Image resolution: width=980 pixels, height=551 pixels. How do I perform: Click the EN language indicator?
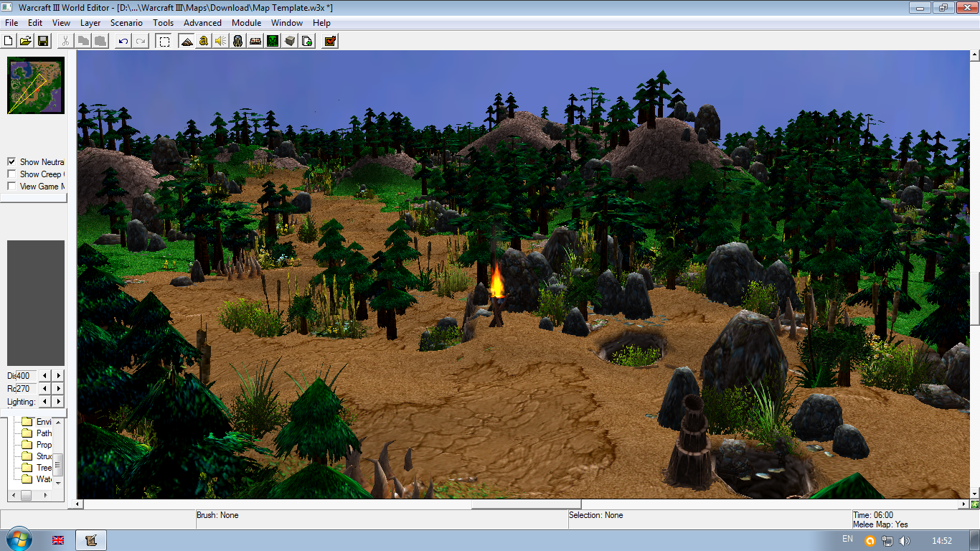[x=847, y=540]
